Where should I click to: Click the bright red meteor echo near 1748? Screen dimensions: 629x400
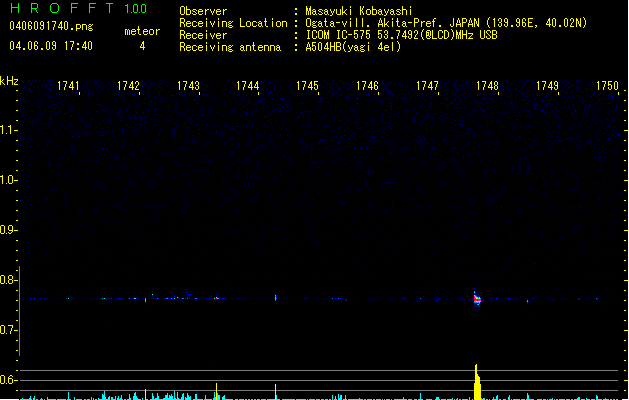[x=477, y=299]
